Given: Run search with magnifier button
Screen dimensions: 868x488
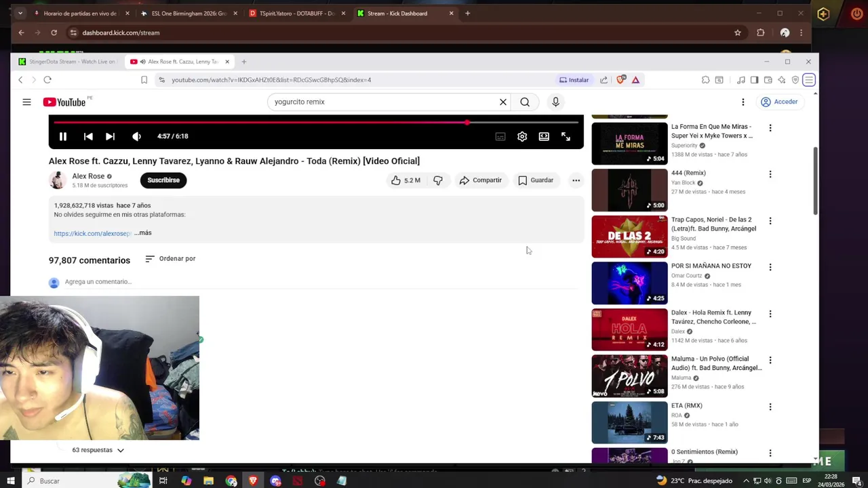Looking at the screenshot, I should point(525,102).
